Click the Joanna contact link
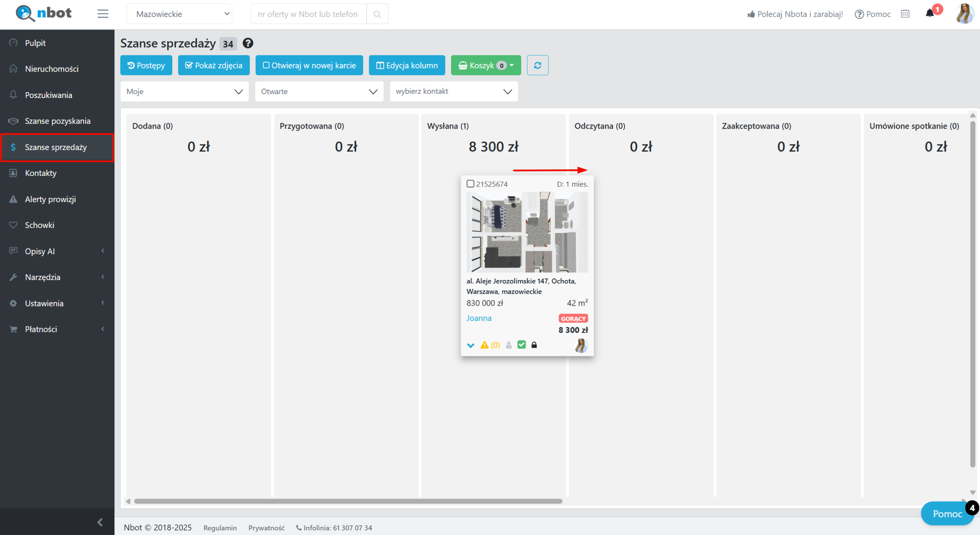Screen dimensions: 980x535 [x=478, y=318]
